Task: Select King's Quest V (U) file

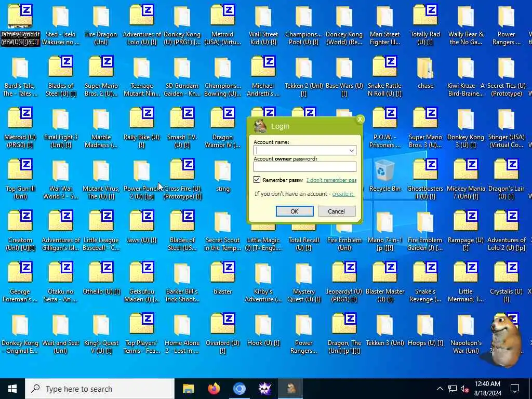Action: click(101, 333)
